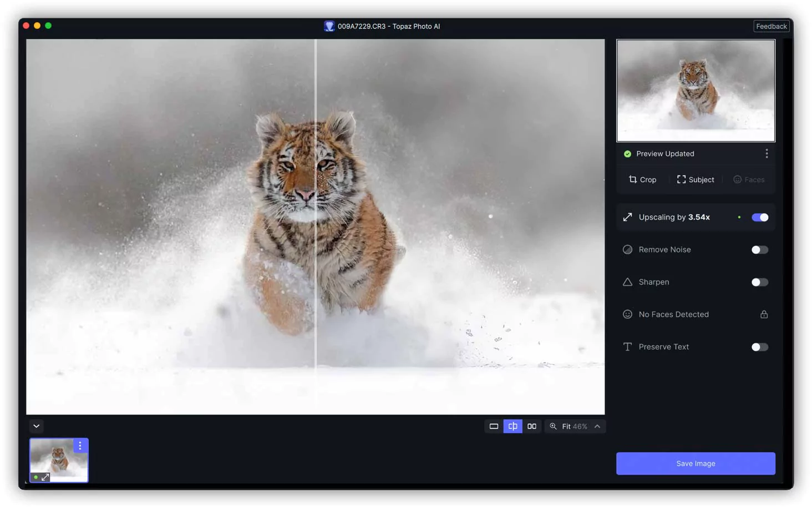Viewport: 812px width, 508px height.
Task: Click the lock icon beside No Faces Detected
Action: click(x=764, y=314)
